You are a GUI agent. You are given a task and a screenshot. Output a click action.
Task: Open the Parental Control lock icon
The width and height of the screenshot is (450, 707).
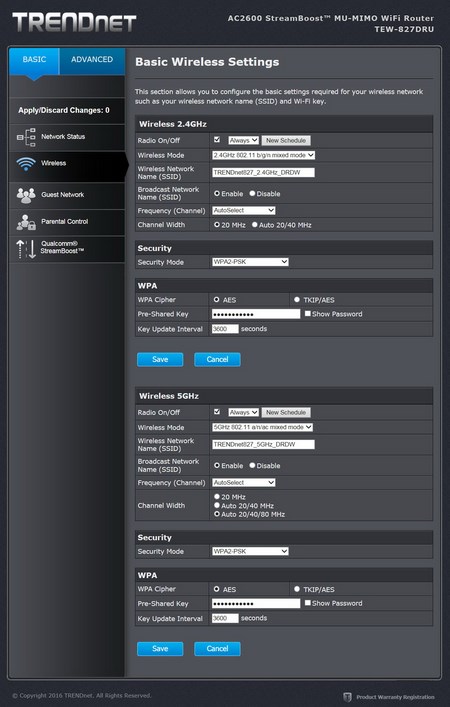pyautogui.click(x=26, y=222)
